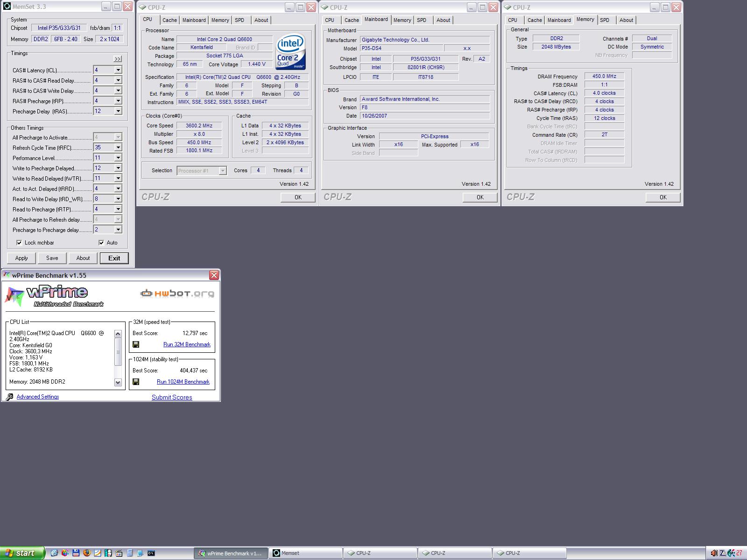This screenshot has height=560, width=747.
Task: Select the wPrime Benchmark taskbar button
Action: pos(231,553)
